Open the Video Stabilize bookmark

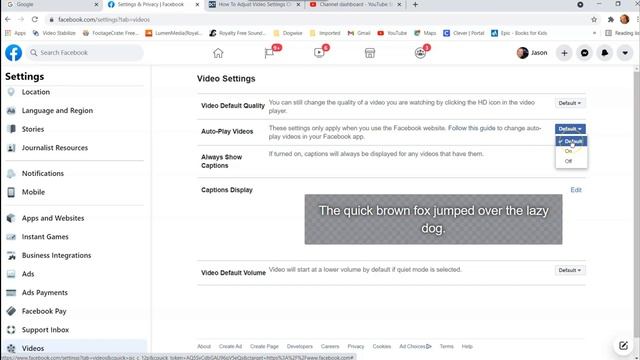[x=54, y=33]
